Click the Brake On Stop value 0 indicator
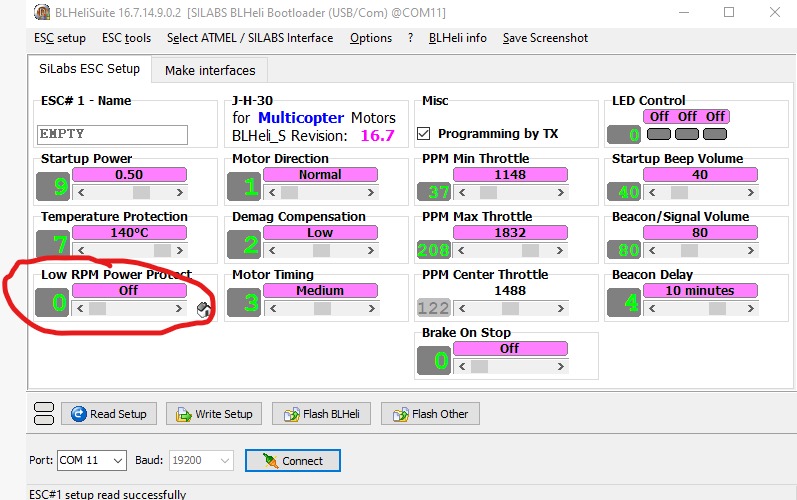797x500 pixels. [434, 360]
